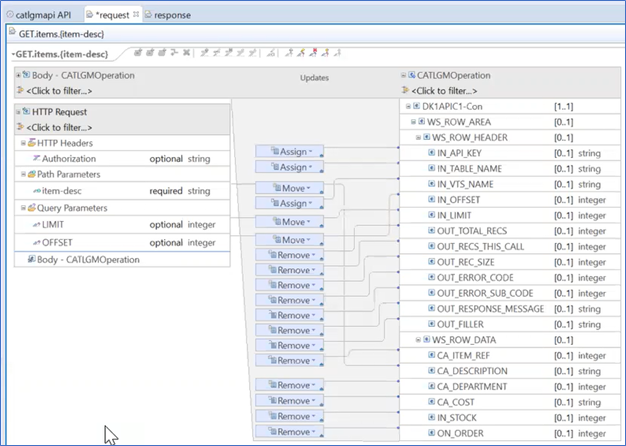626x446 pixels.
Task: Open the response mapping tab
Action: pyautogui.click(x=168, y=15)
